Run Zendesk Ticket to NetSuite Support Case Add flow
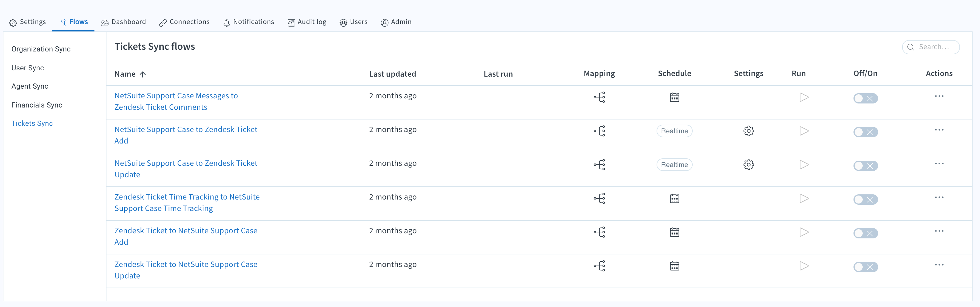 point(804,232)
